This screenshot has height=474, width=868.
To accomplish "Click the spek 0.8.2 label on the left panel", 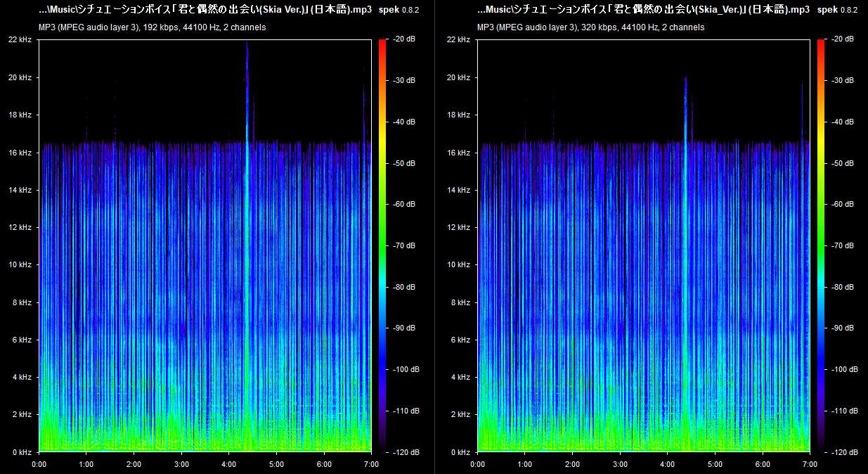I will pyautogui.click(x=399, y=10).
